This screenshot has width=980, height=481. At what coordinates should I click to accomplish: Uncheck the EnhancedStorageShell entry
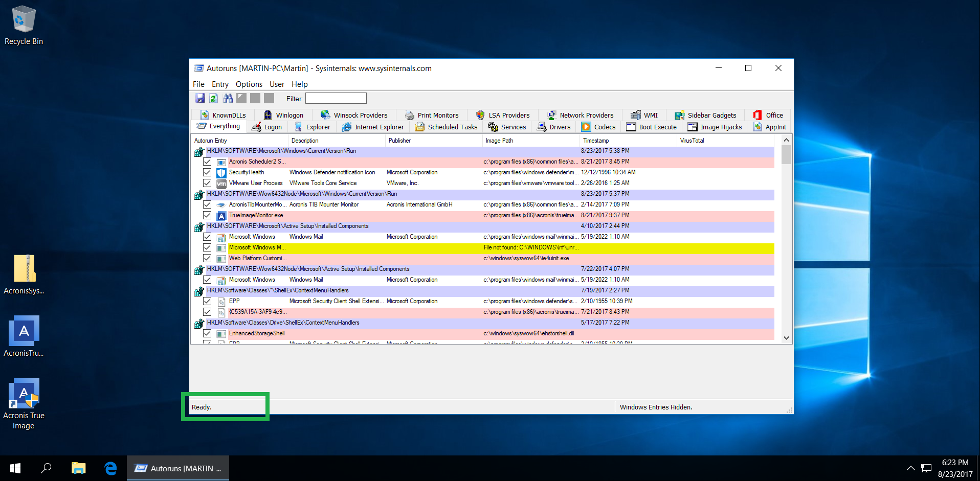207,333
